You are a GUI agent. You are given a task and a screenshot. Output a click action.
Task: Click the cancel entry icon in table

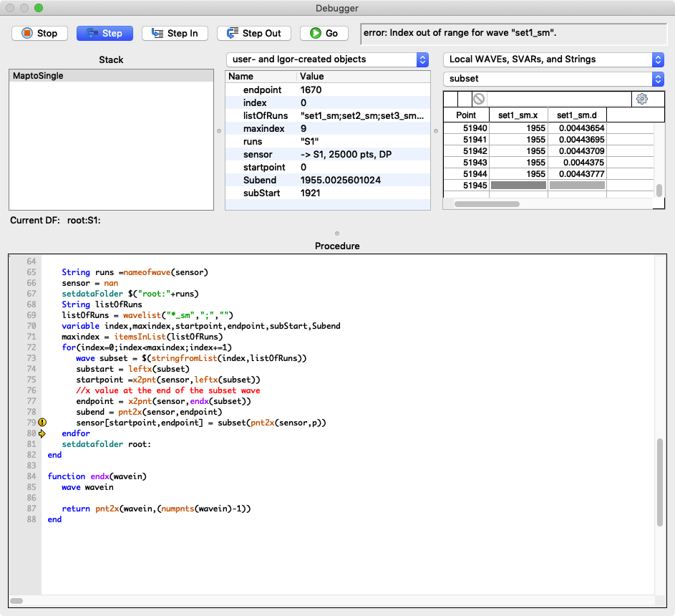(x=479, y=99)
